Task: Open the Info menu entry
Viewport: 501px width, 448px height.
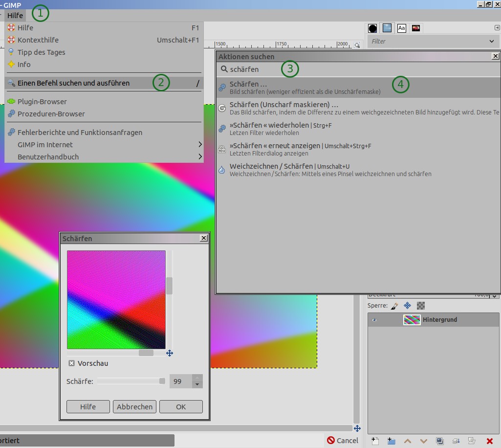Action: click(104, 64)
